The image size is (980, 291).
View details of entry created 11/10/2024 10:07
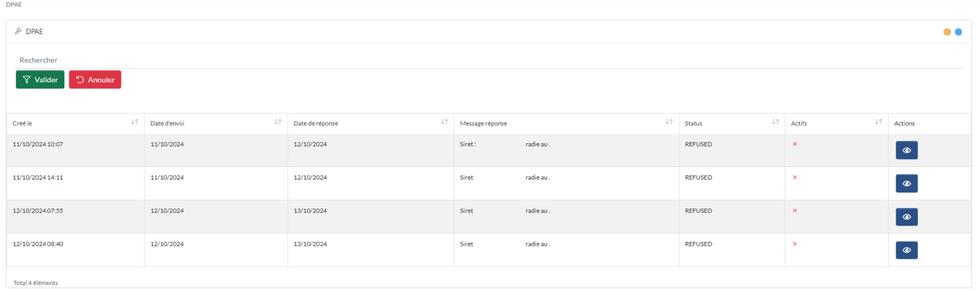(907, 150)
